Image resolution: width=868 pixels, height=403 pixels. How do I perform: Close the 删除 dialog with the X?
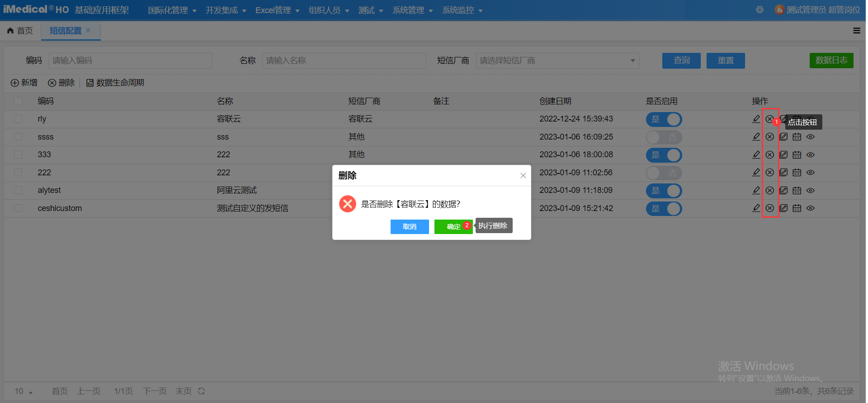coord(523,176)
